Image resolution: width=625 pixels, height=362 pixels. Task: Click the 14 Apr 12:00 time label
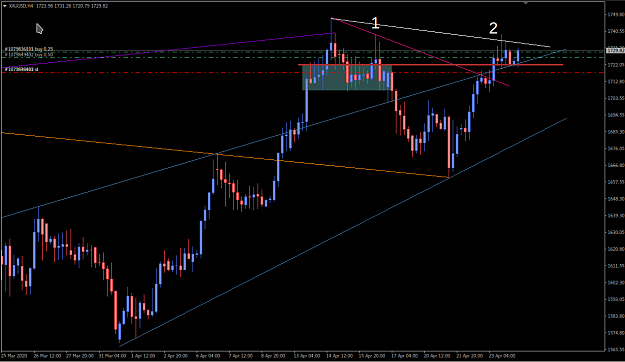339,356
